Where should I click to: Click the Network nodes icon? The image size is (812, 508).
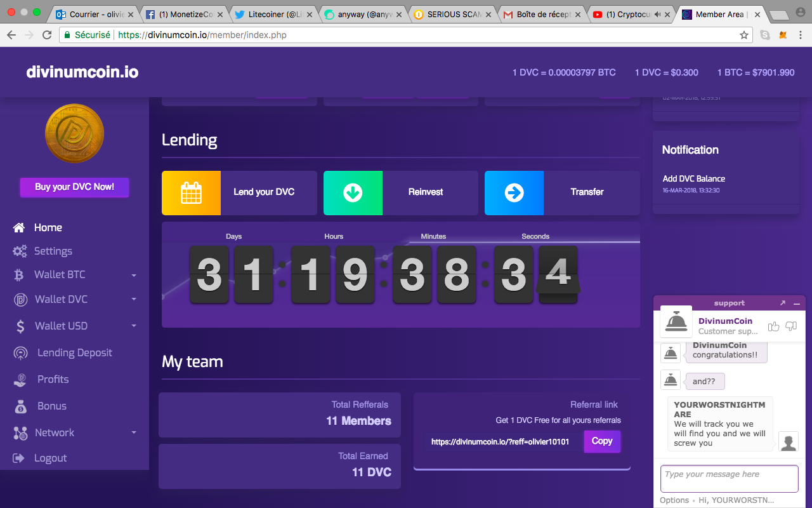point(20,433)
